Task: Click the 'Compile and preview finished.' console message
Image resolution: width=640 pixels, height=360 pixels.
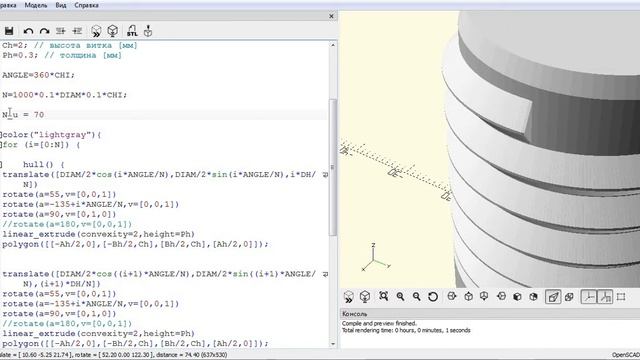Action: coord(379,323)
